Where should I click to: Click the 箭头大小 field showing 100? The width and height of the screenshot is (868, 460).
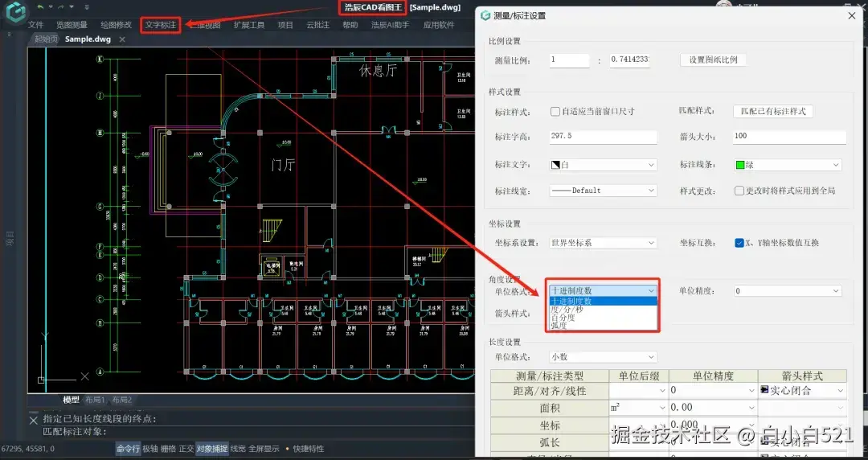tap(790, 137)
